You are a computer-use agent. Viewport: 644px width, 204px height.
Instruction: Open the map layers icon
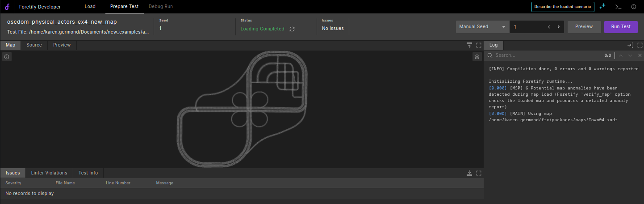477,57
